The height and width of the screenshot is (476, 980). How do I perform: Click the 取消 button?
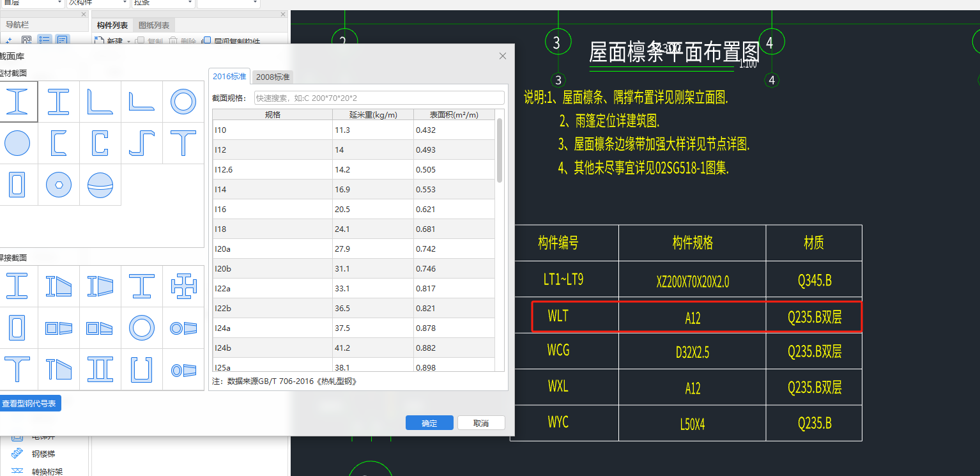(x=481, y=423)
